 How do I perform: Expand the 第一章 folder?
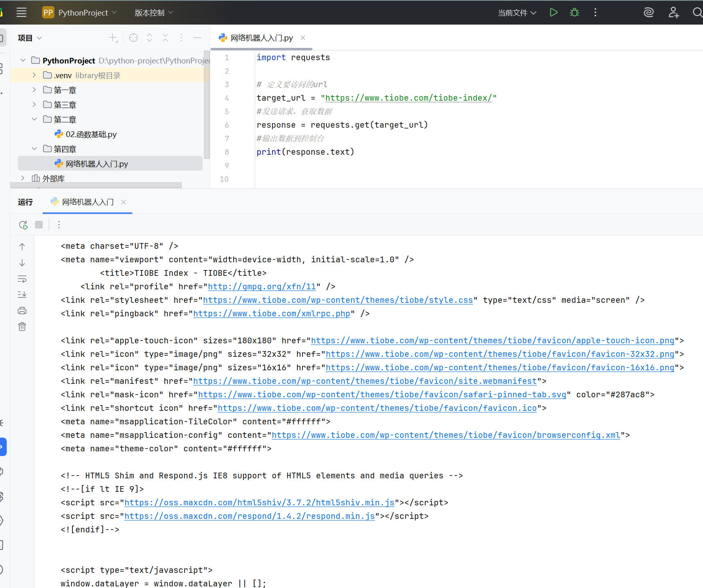pos(34,90)
